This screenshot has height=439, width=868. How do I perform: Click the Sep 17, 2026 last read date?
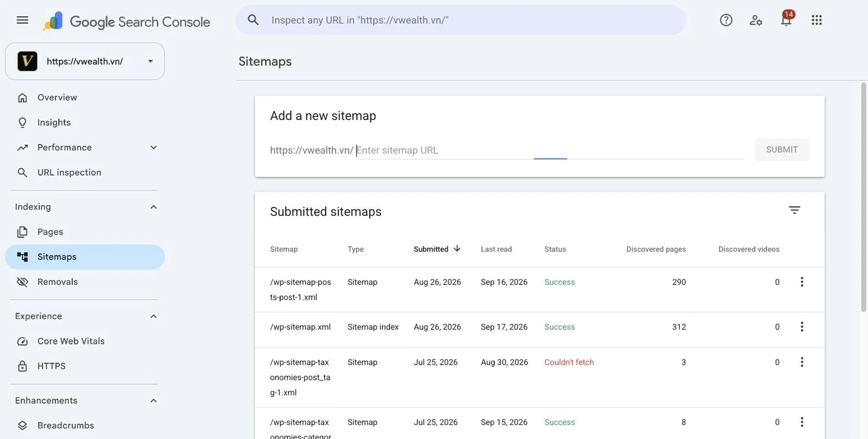[504, 327]
